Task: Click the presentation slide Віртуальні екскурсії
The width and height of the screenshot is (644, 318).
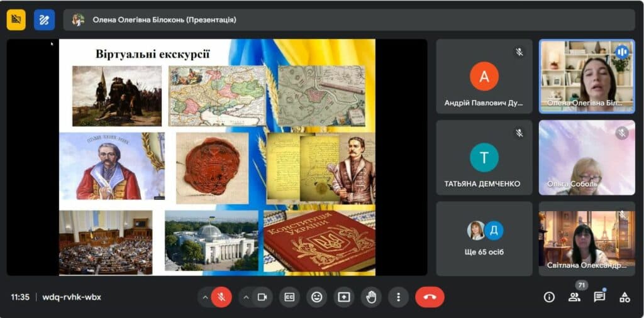Action: pos(217,157)
